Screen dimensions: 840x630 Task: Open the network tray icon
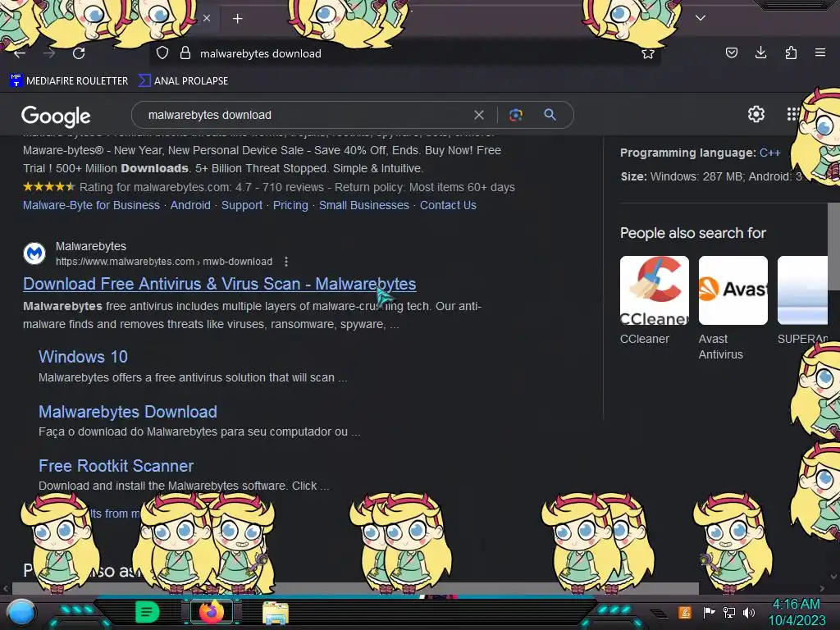[728, 612]
